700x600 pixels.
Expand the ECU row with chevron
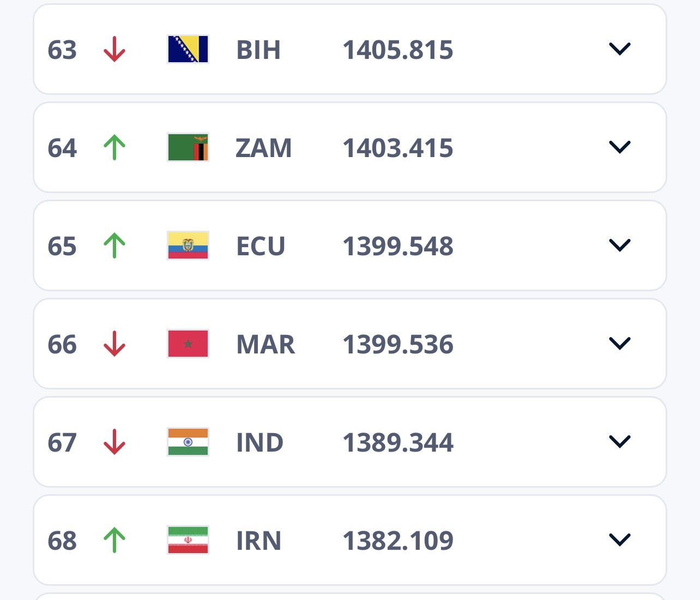(x=619, y=245)
